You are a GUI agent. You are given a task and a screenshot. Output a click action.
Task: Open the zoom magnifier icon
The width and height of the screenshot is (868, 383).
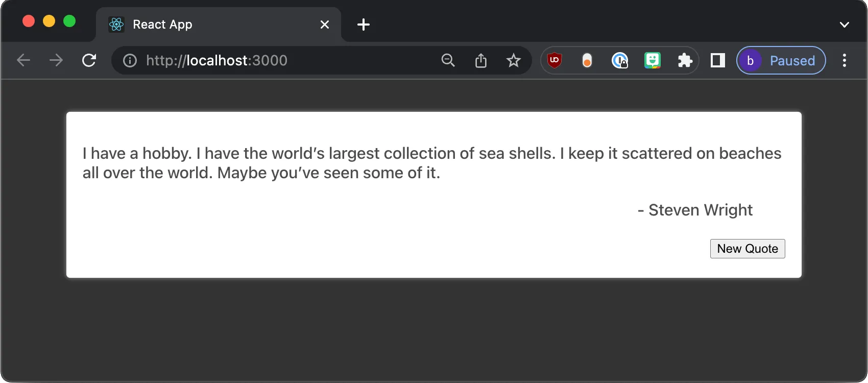coord(448,60)
